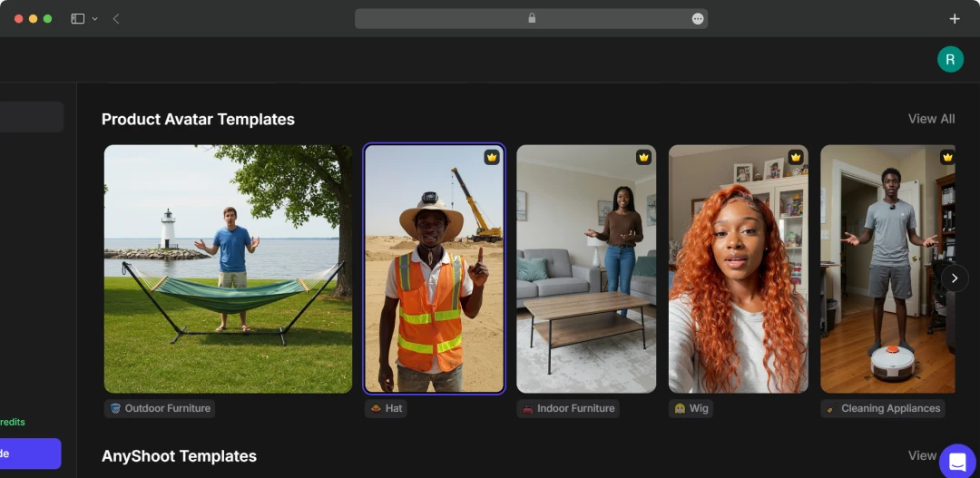Click the browser address bar field
The image size is (980, 478).
coord(531,19)
